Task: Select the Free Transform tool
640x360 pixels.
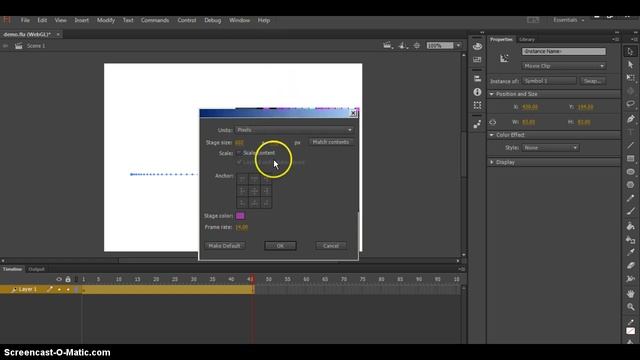Action: (x=631, y=78)
